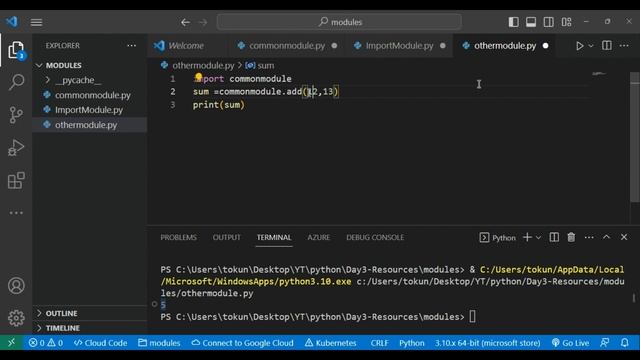This screenshot has width=640, height=360.
Task: Open the Manage gear icon
Action: (16, 318)
